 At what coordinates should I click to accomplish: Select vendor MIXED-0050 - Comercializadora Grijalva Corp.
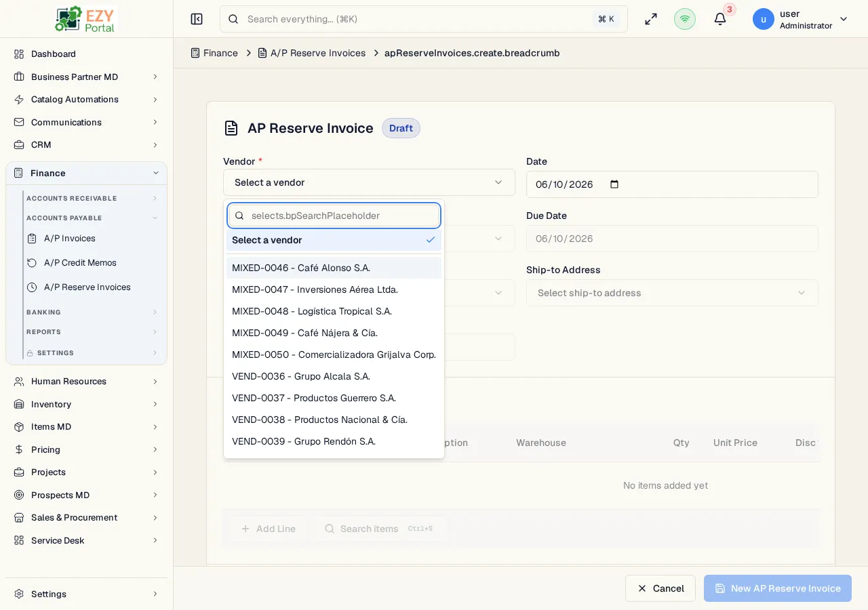(x=334, y=354)
